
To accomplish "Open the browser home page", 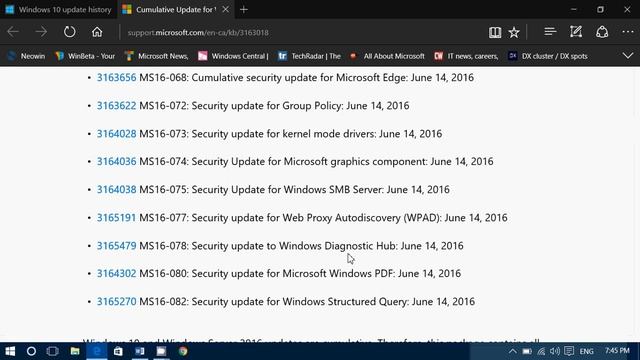I will pos(97,32).
